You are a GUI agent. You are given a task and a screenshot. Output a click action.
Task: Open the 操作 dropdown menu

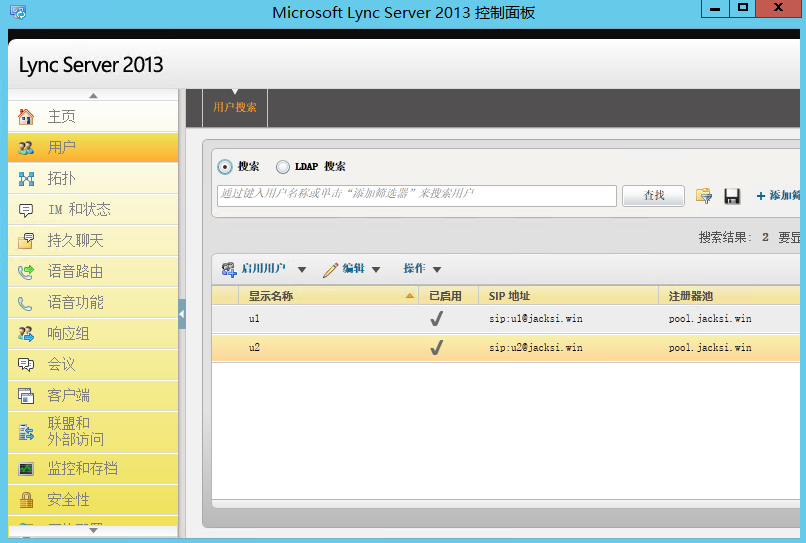422,268
